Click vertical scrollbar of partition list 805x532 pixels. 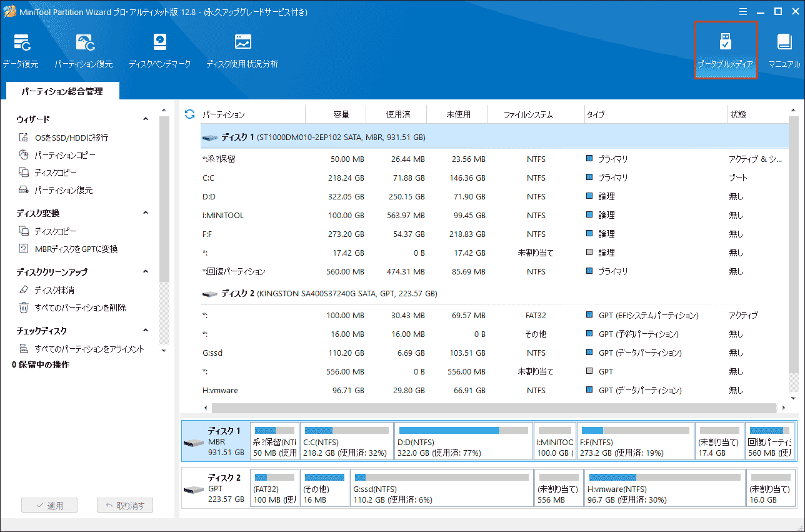793,244
